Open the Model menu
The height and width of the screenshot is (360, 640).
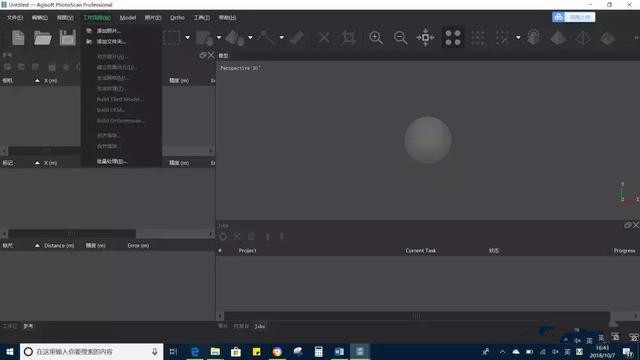(128, 18)
